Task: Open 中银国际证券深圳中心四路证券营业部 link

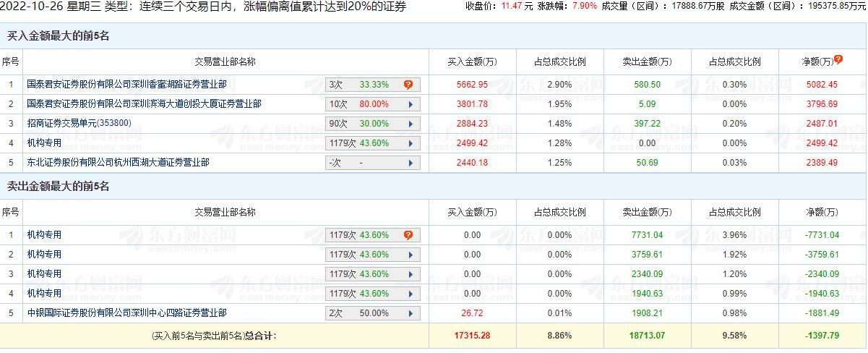Action: 126,313
